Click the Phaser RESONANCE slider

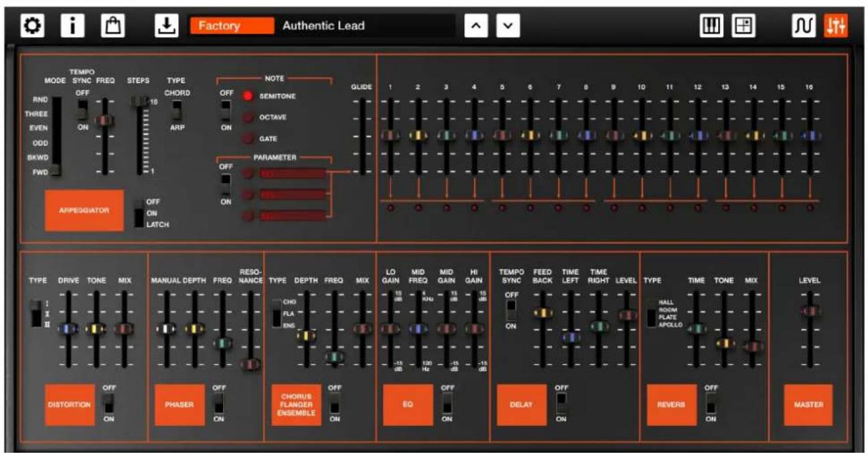click(250, 364)
